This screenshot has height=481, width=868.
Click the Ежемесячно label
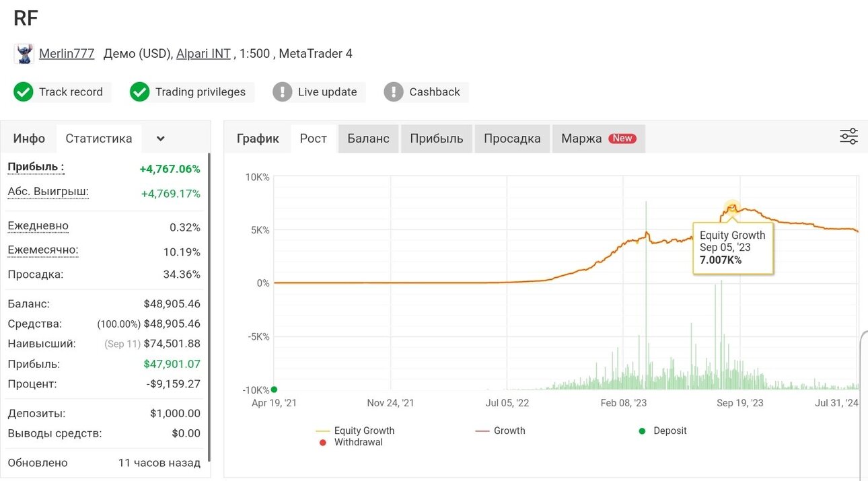coord(43,250)
